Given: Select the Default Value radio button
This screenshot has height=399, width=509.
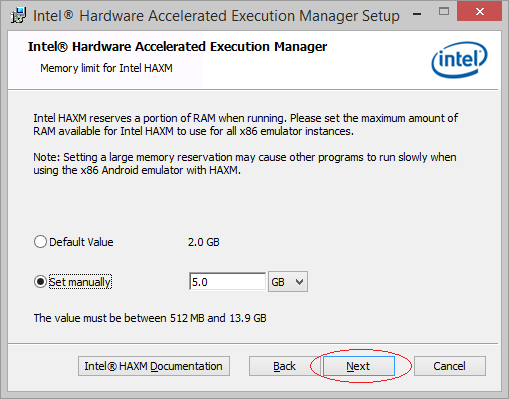Looking at the screenshot, I should click(x=40, y=242).
